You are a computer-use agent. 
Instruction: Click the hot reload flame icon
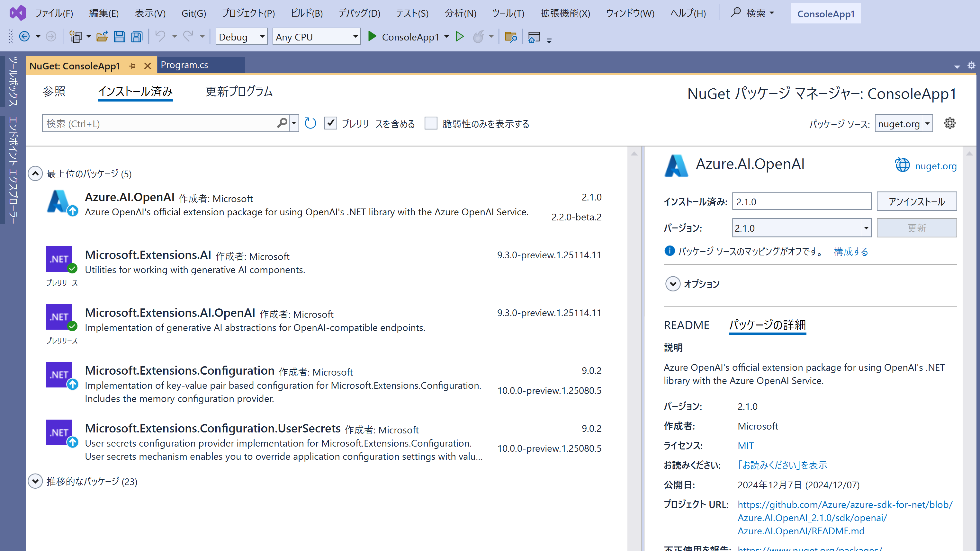pos(479,37)
